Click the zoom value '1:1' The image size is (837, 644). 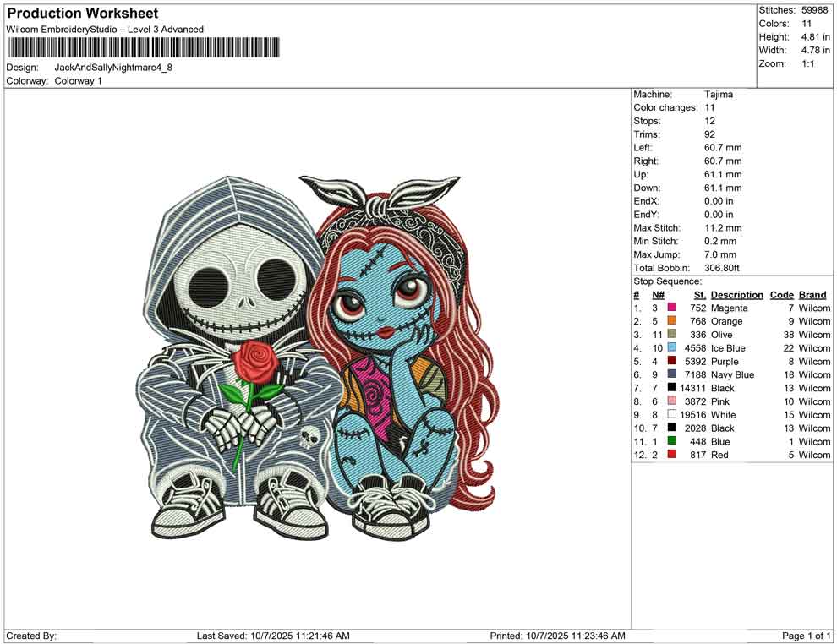tap(807, 63)
